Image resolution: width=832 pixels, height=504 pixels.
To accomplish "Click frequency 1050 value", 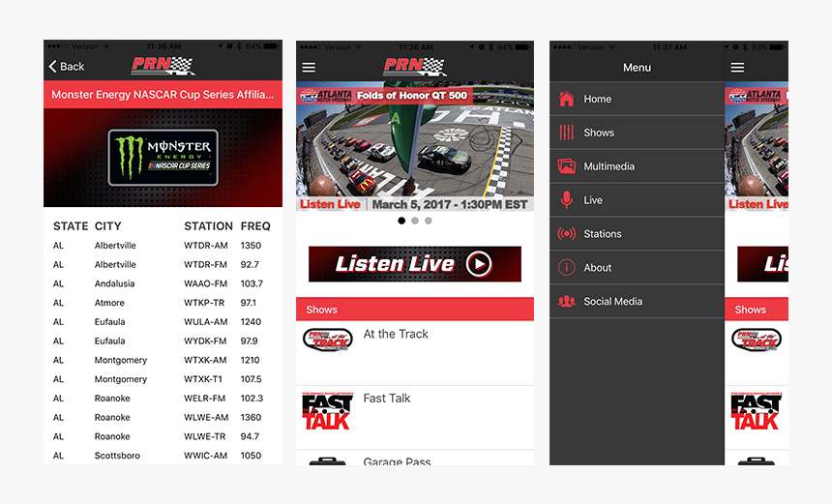I will pos(251,456).
